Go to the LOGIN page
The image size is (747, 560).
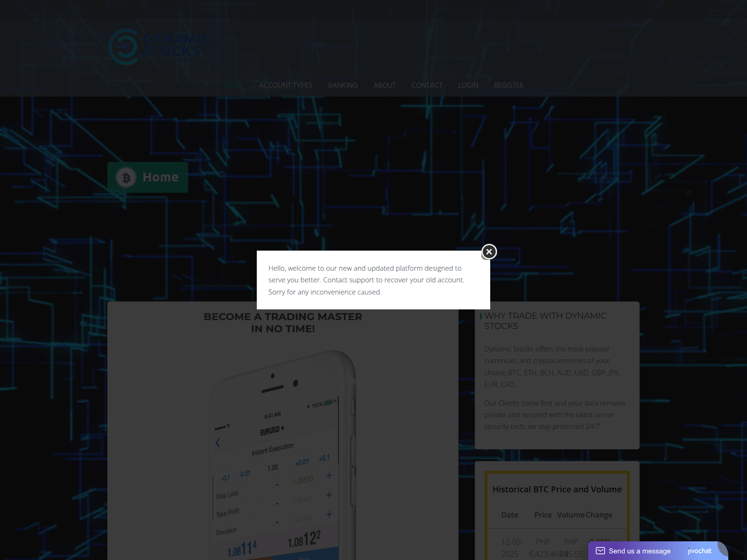(468, 85)
